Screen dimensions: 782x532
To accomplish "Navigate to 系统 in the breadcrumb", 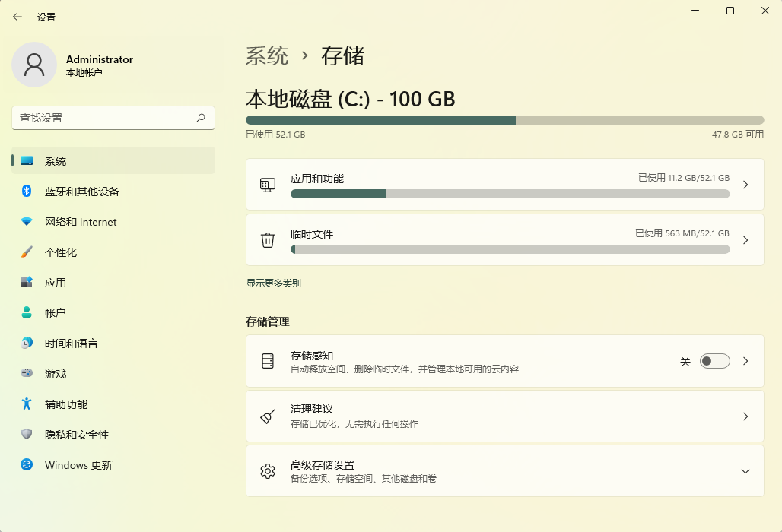I will (x=265, y=55).
